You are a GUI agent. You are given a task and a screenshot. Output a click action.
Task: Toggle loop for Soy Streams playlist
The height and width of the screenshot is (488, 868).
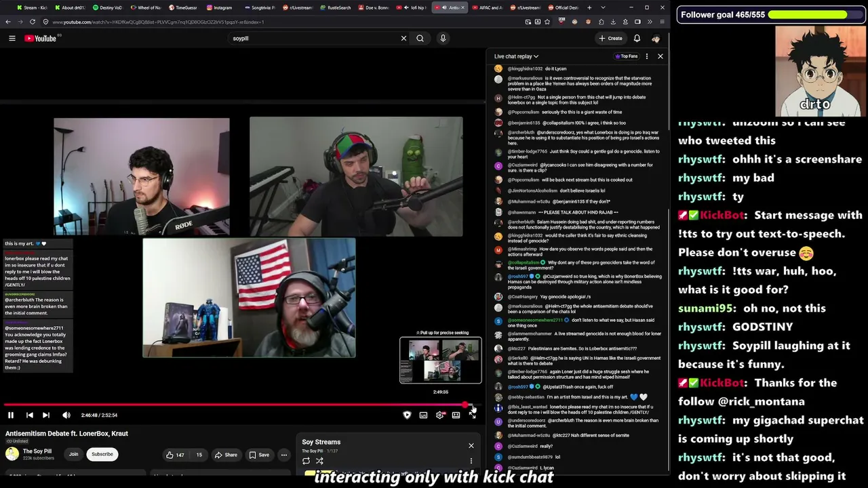(x=306, y=461)
